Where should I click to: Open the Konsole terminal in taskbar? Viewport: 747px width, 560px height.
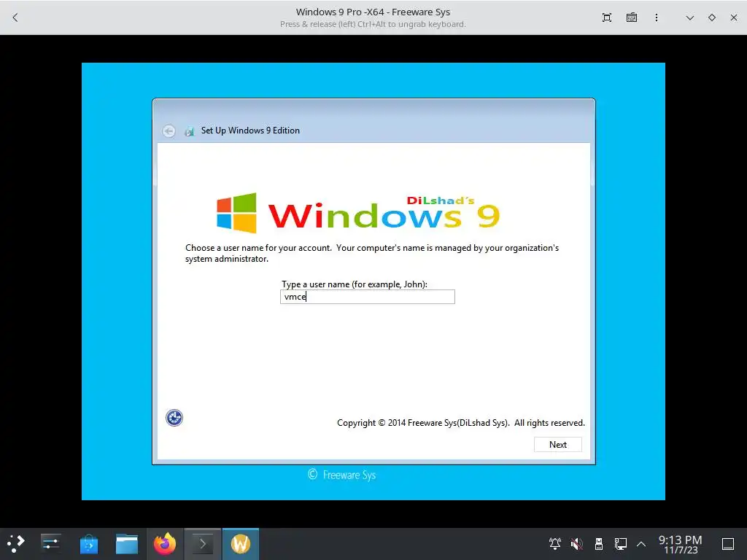tap(203, 543)
